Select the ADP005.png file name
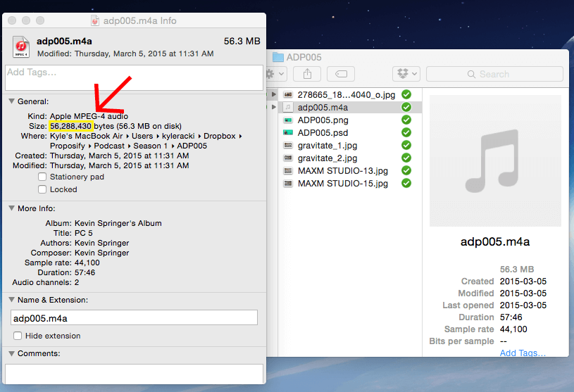The image size is (574, 392). coord(323,120)
